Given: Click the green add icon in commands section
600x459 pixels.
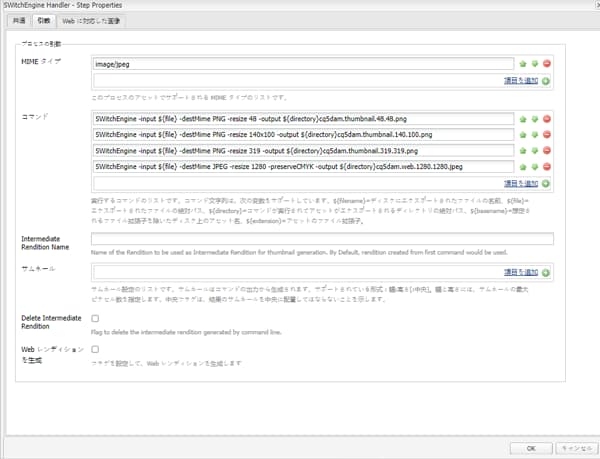Looking at the screenshot, I should (x=546, y=184).
